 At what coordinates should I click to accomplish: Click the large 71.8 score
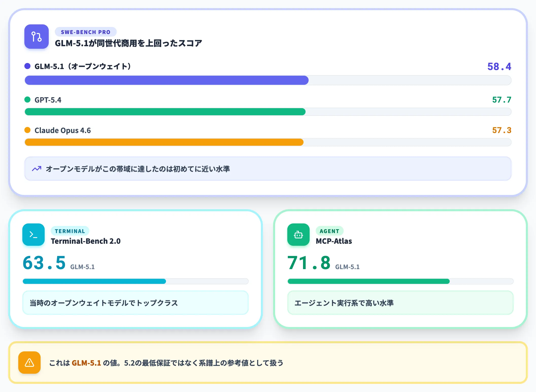point(309,263)
